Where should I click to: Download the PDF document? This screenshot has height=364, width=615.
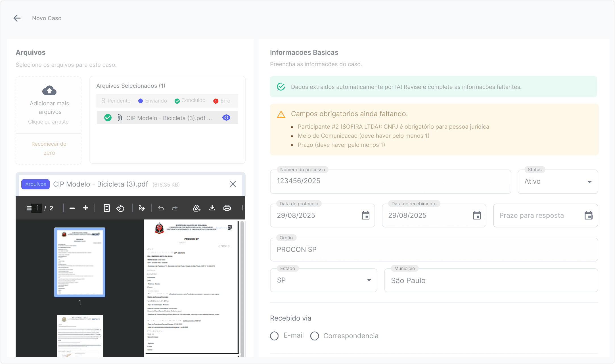[212, 208]
